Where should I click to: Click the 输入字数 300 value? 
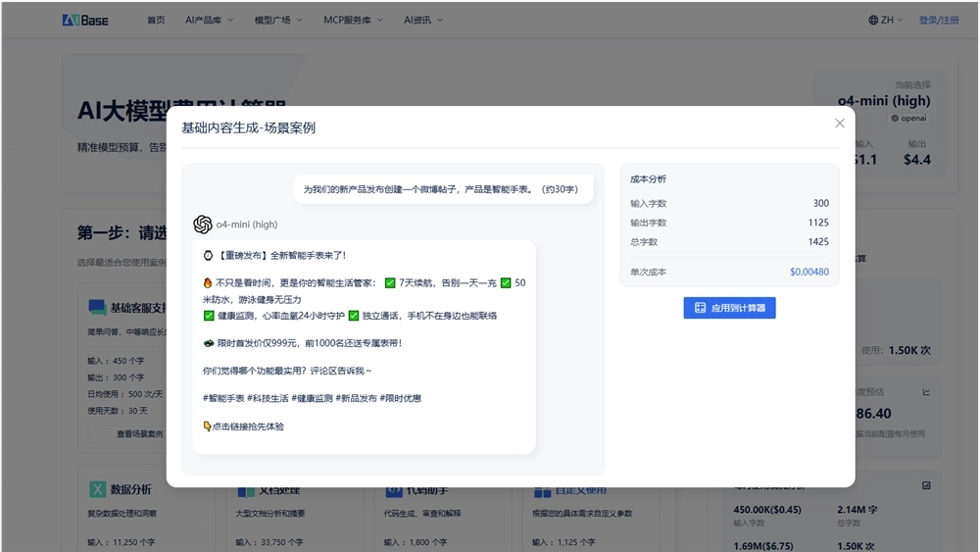(820, 203)
